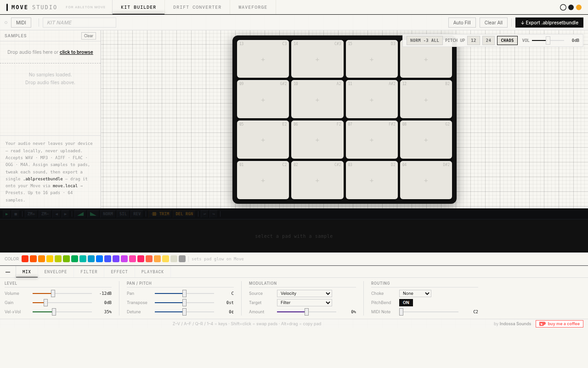Apply the fade-out ramp icon
The image size is (588, 368).
pyautogui.click(x=93, y=214)
